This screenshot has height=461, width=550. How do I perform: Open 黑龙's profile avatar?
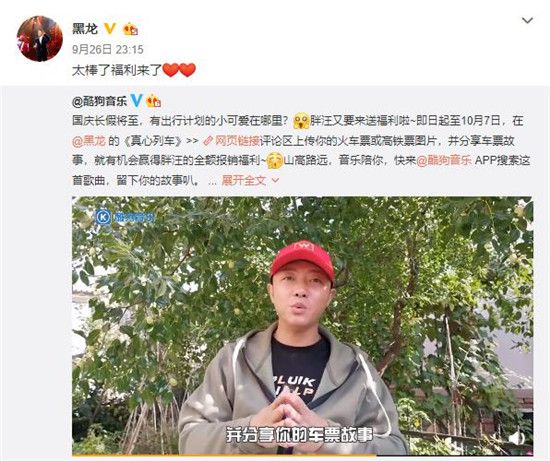(40, 39)
